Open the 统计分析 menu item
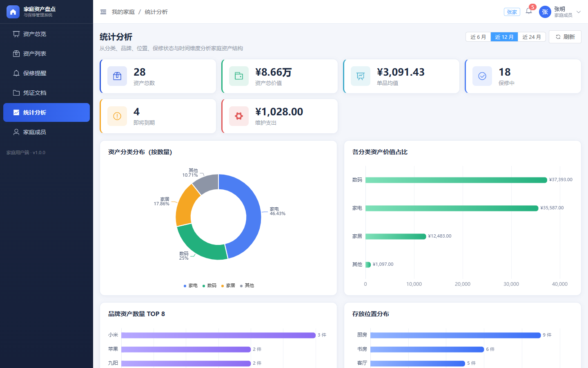 click(x=47, y=112)
